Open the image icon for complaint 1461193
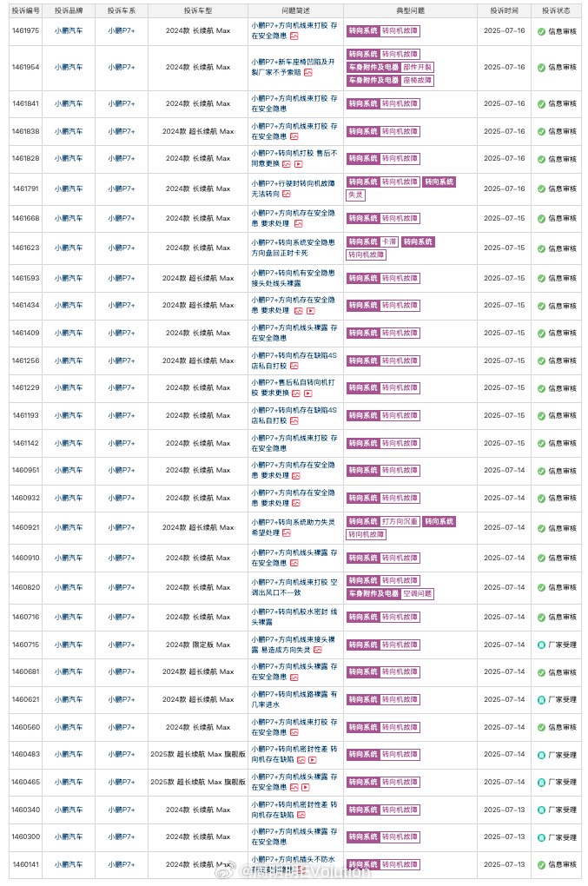 pos(294,421)
